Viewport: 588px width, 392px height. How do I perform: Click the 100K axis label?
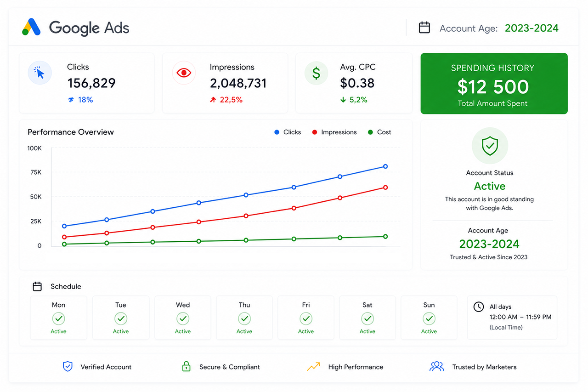34,148
